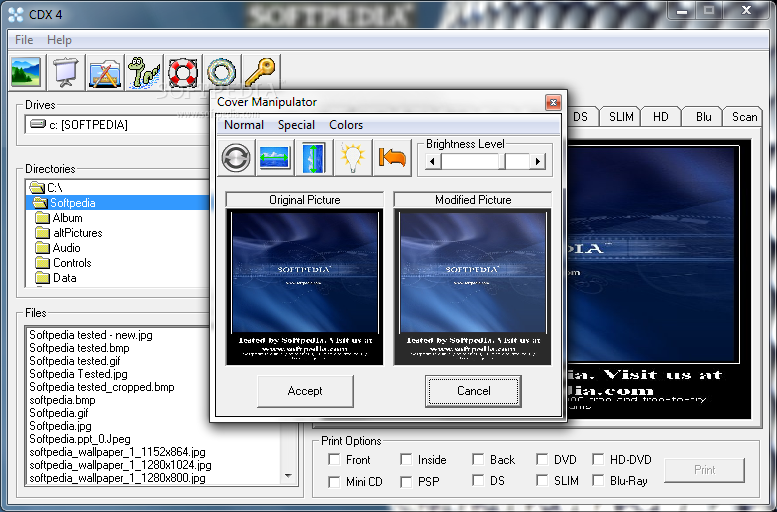Open the Colors menu in Cover Manipulator
The height and width of the screenshot is (512, 777).
pos(346,125)
